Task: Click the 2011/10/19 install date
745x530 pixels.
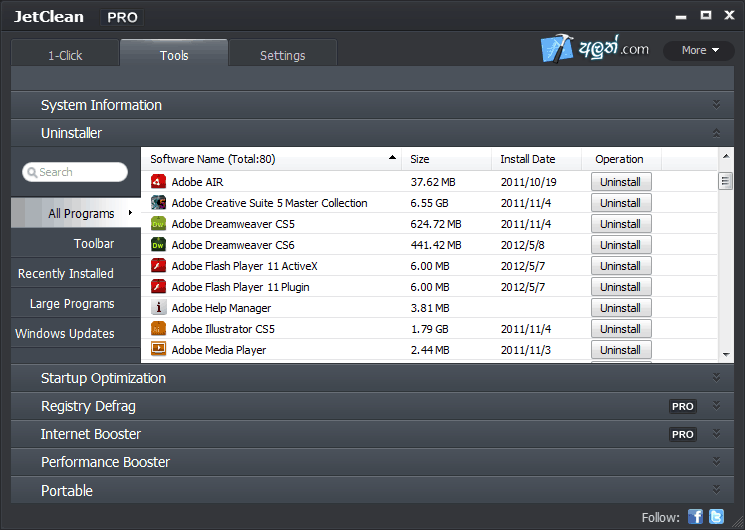Action: [x=528, y=182]
